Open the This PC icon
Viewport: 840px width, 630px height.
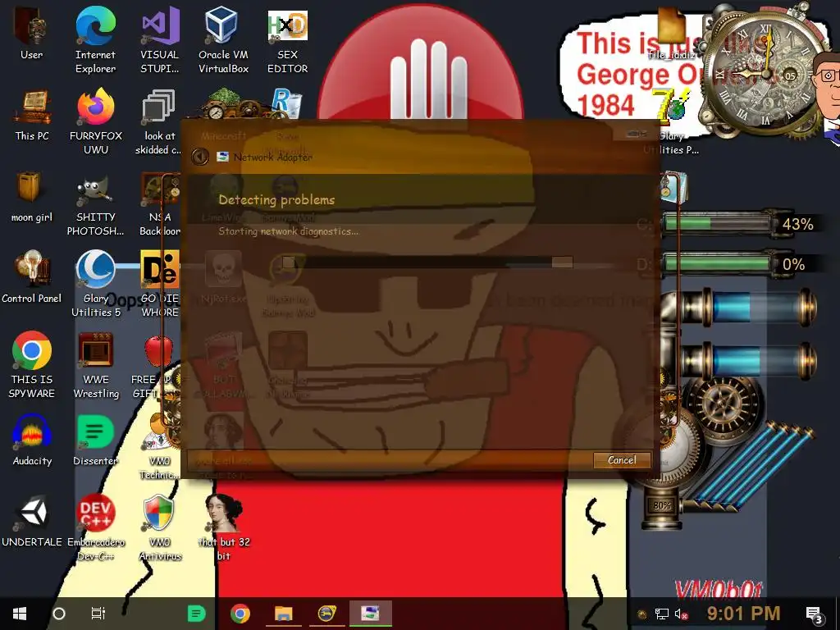point(32,115)
